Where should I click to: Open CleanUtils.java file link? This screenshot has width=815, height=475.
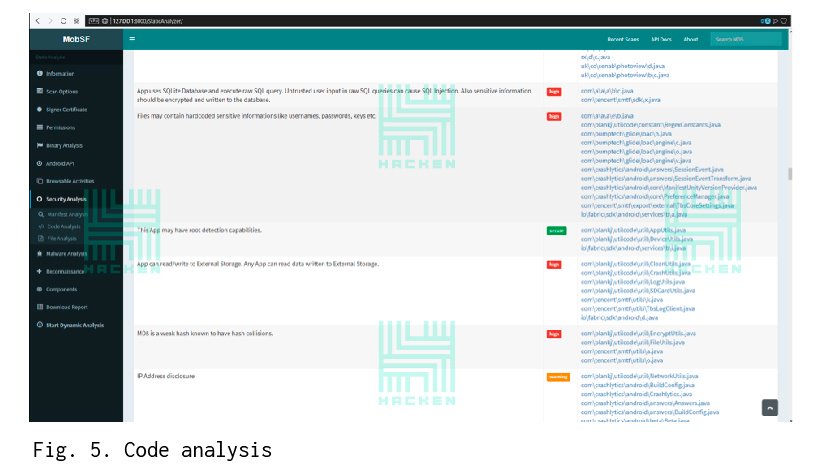tap(636, 264)
